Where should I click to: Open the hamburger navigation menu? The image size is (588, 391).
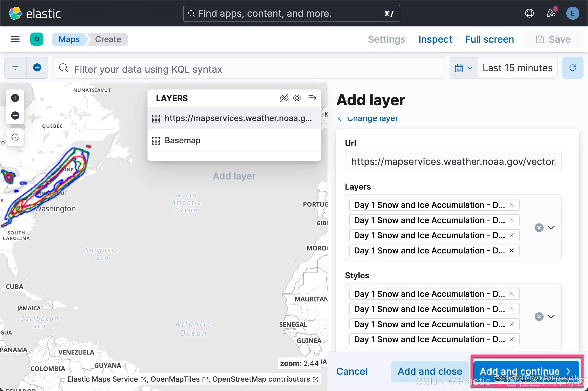(15, 39)
